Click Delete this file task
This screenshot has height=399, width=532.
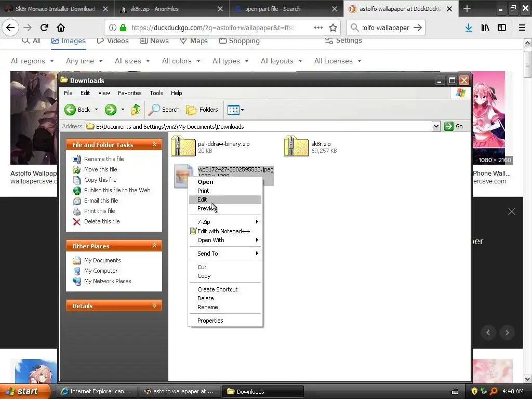click(x=102, y=221)
